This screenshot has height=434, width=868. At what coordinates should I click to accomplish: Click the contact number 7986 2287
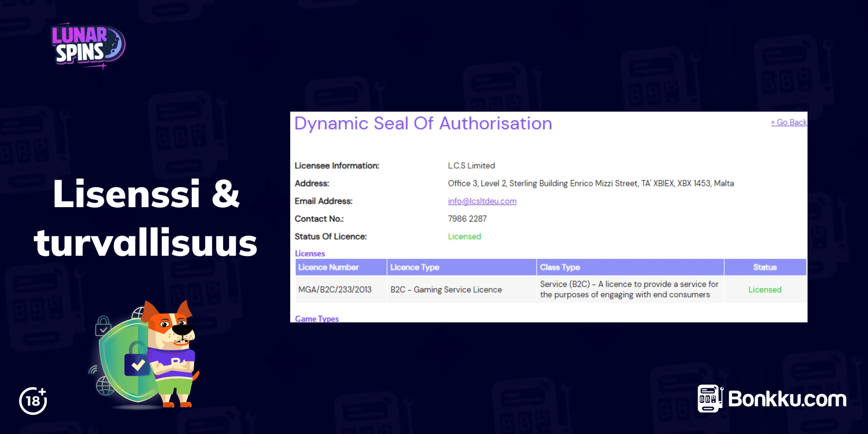coord(467,219)
